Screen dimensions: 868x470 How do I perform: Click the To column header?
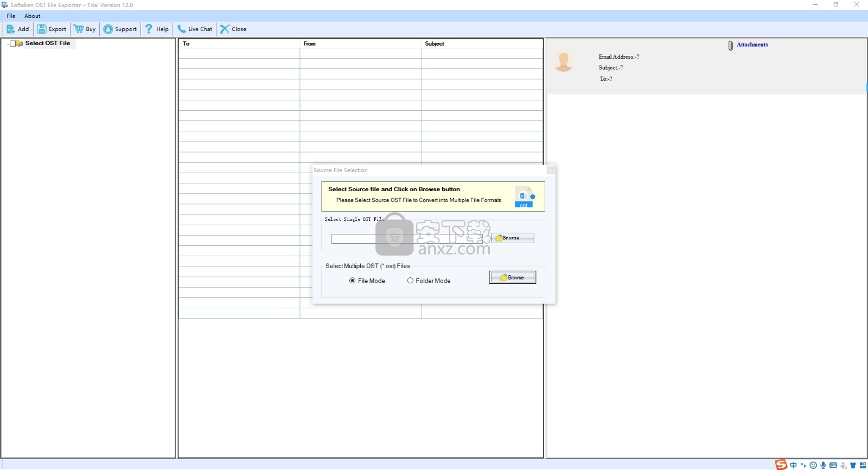click(239, 43)
